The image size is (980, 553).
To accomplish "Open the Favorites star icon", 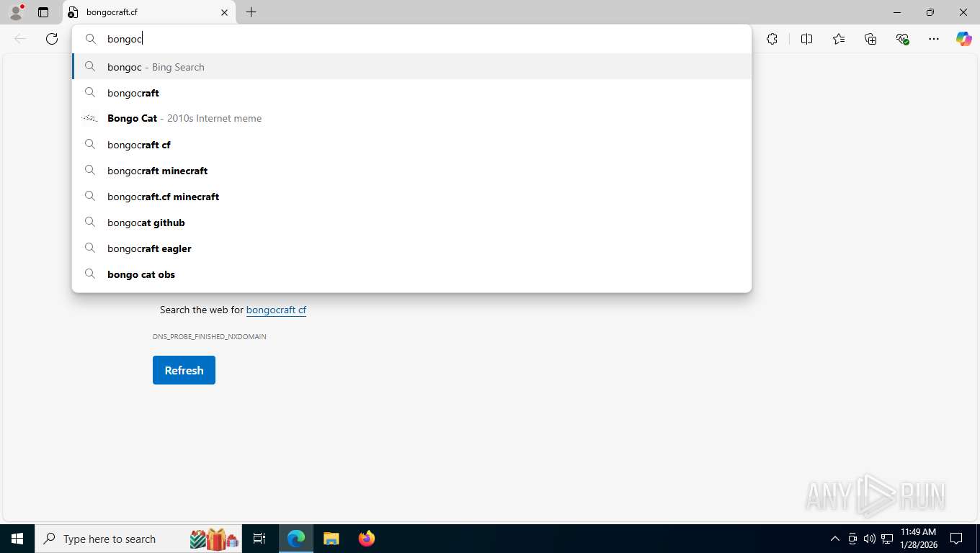I will [x=839, y=39].
